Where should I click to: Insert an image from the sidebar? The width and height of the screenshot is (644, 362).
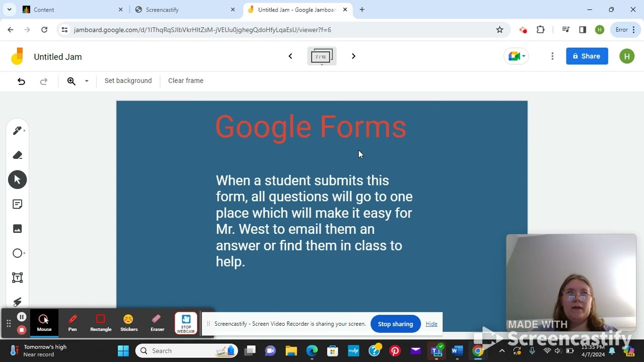(18, 229)
